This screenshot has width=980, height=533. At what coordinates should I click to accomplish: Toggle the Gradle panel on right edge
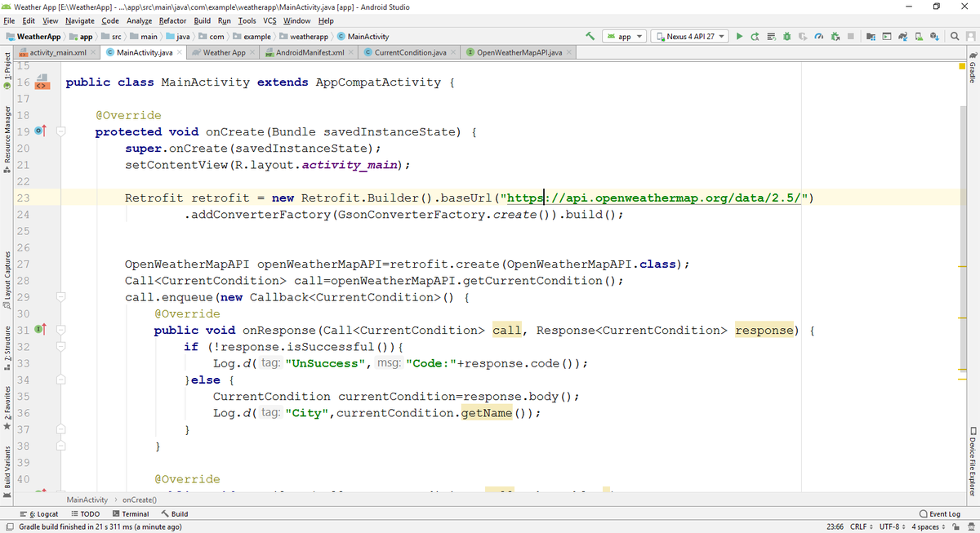tap(973, 67)
